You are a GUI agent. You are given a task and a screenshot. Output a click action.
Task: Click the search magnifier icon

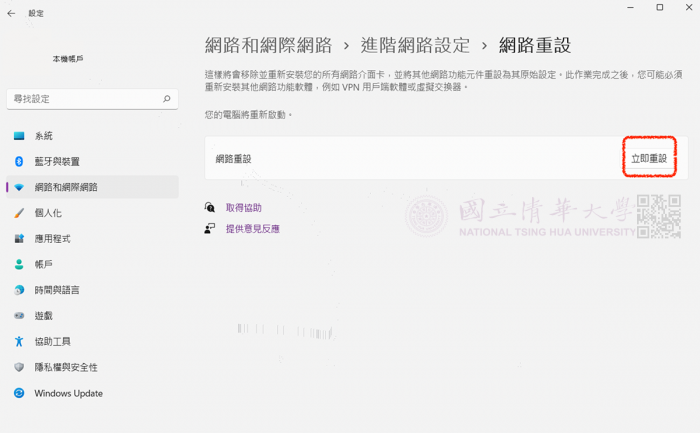tap(167, 99)
